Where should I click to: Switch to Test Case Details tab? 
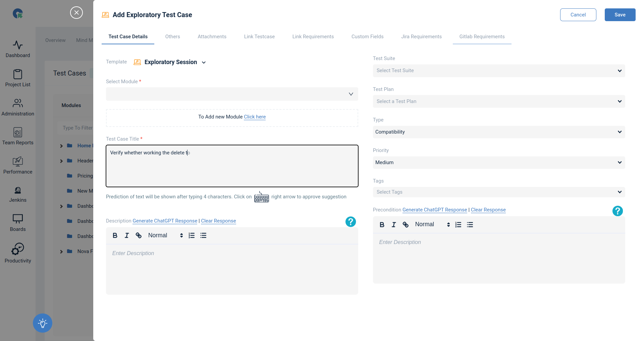[128, 37]
